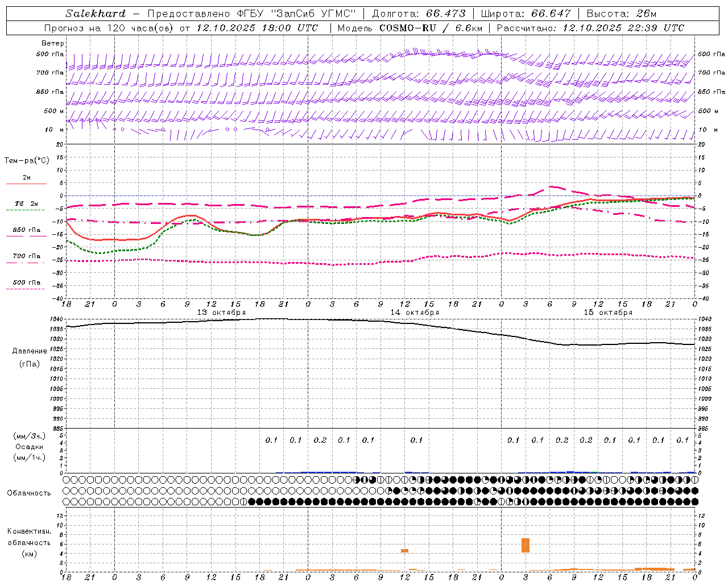Click the 850 гПа temperature legend entry
728x582 pixels.
tap(27, 230)
